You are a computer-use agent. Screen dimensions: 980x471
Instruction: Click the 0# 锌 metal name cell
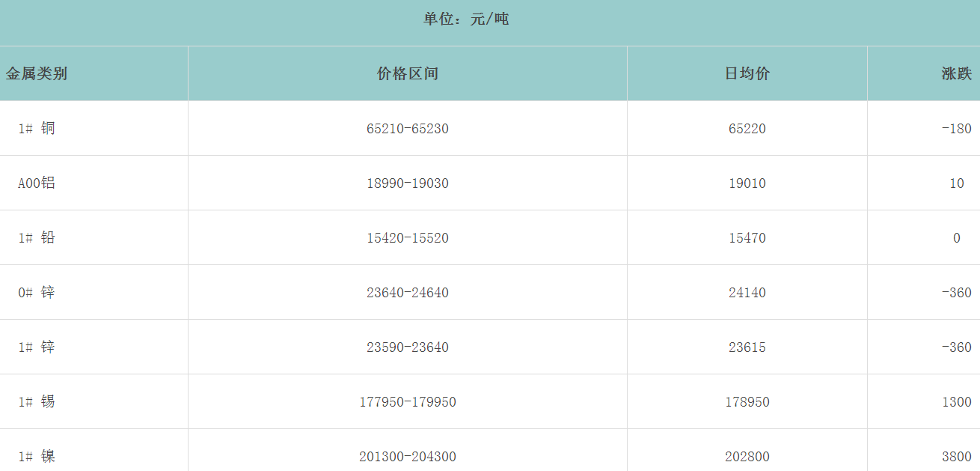point(37,293)
